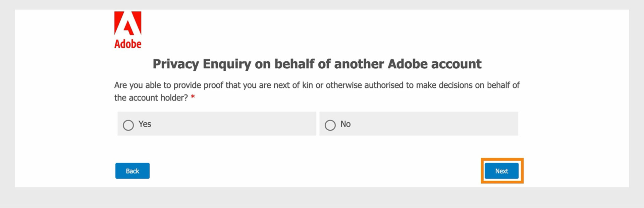Click the question text about account holder

pos(316,85)
